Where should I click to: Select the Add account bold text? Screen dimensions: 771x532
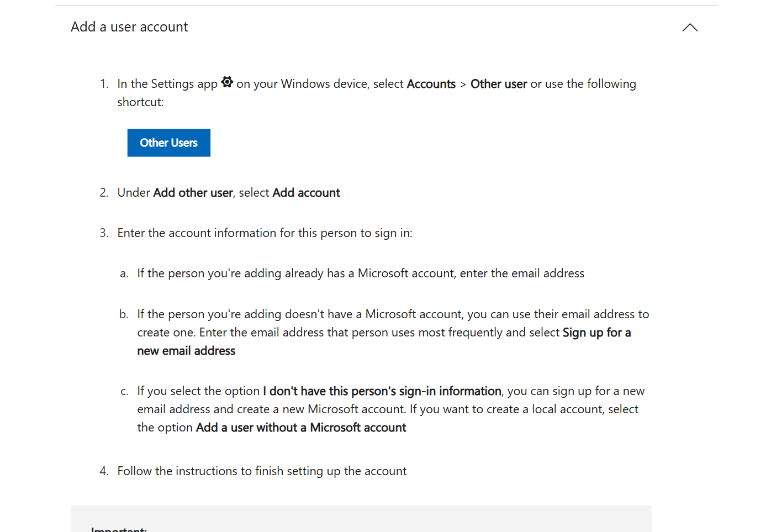tap(305, 193)
